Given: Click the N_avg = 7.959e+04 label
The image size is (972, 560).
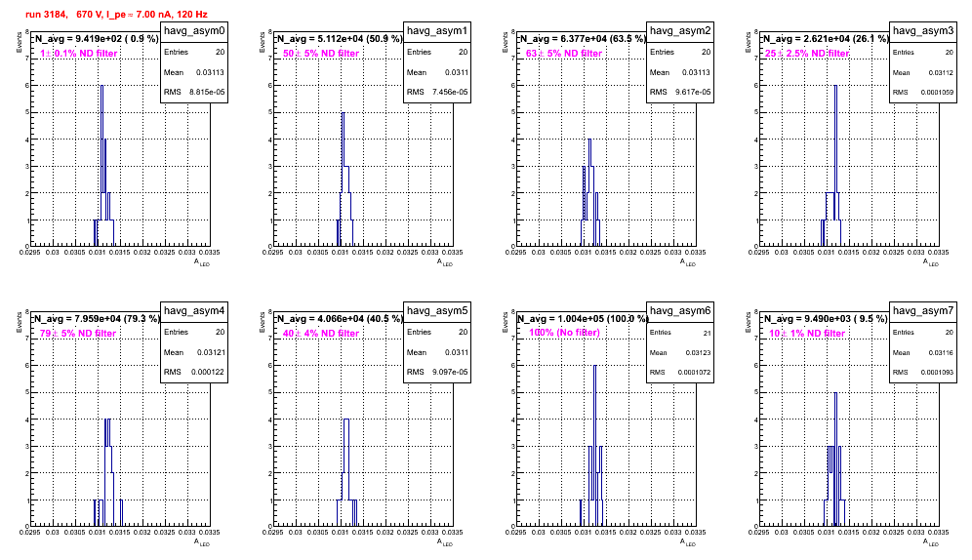Looking at the screenshot, I should 97,319.
